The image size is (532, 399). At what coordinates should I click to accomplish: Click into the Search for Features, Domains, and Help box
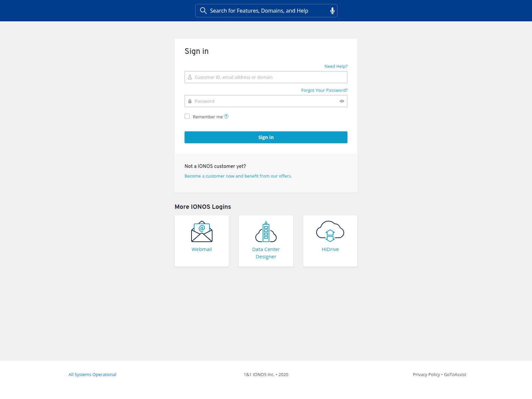(x=266, y=11)
